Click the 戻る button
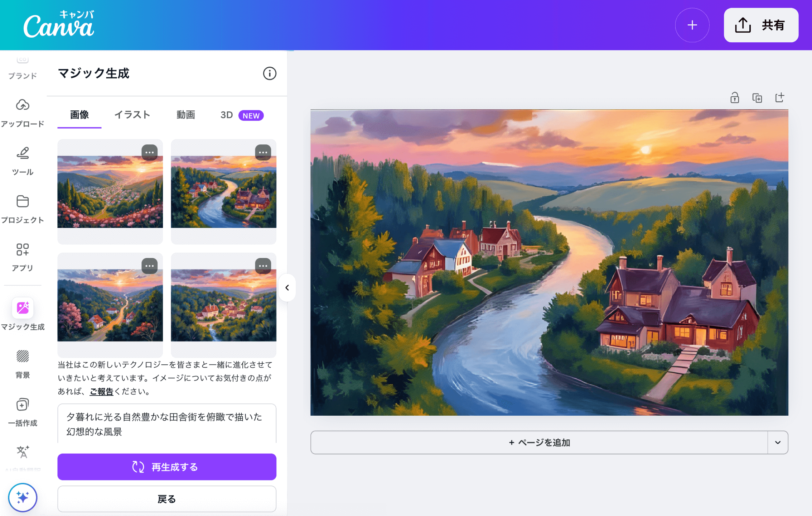This screenshot has height=516, width=812. click(x=167, y=499)
